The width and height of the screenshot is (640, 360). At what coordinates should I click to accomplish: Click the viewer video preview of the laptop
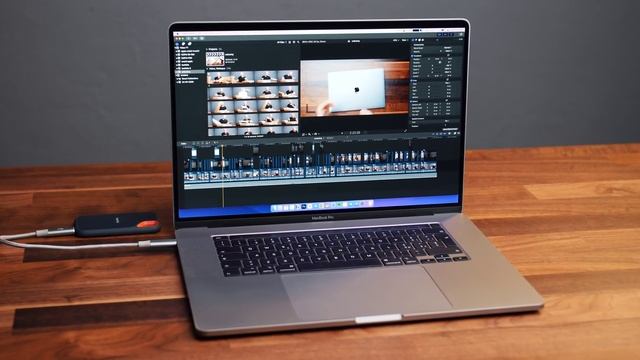355,89
